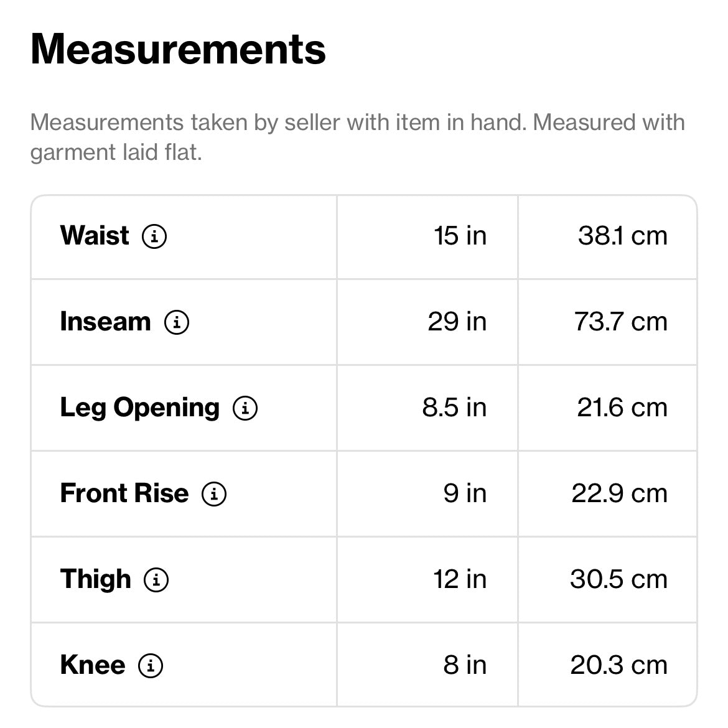This screenshot has height=728, width=728.
Task: Click the Measurements heading
Action: pyautogui.click(x=178, y=49)
